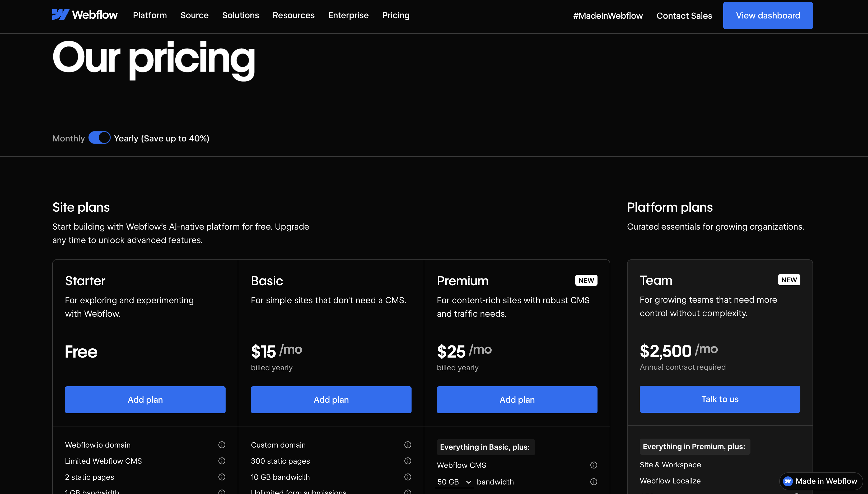Image resolution: width=868 pixels, height=494 pixels.
Task: Click the Made in Webflow badge
Action: point(821,481)
